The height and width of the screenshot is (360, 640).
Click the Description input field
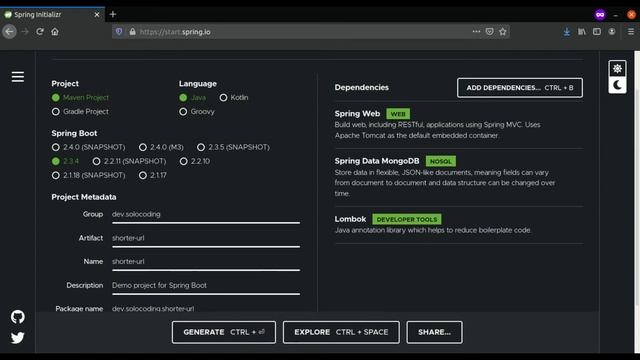206,285
